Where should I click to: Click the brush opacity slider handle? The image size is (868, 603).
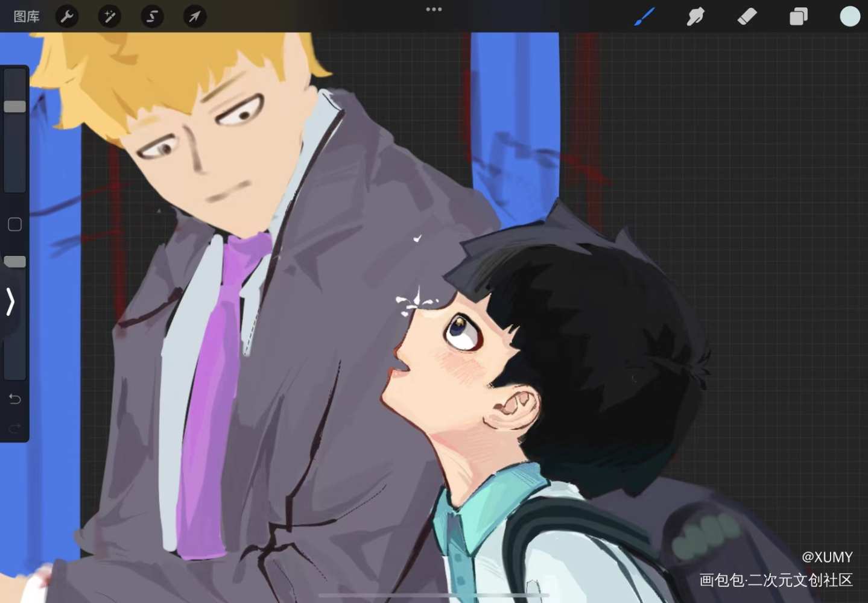(x=14, y=261)
